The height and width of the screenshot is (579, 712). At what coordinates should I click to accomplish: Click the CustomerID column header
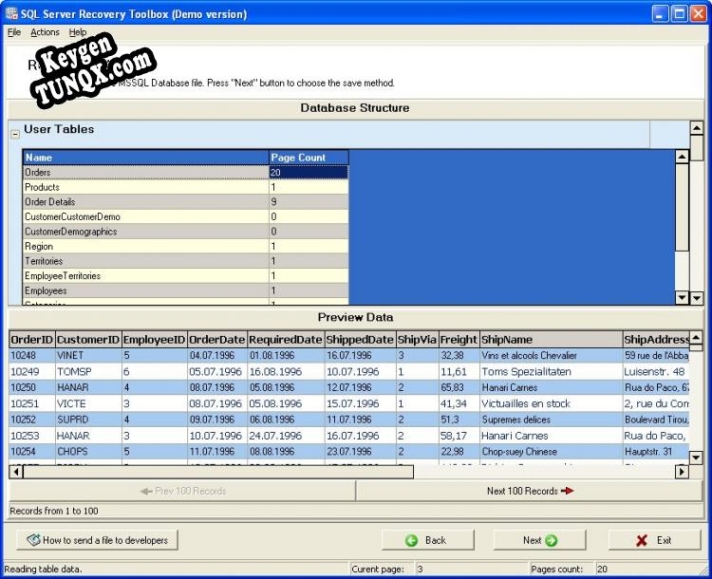88,340
